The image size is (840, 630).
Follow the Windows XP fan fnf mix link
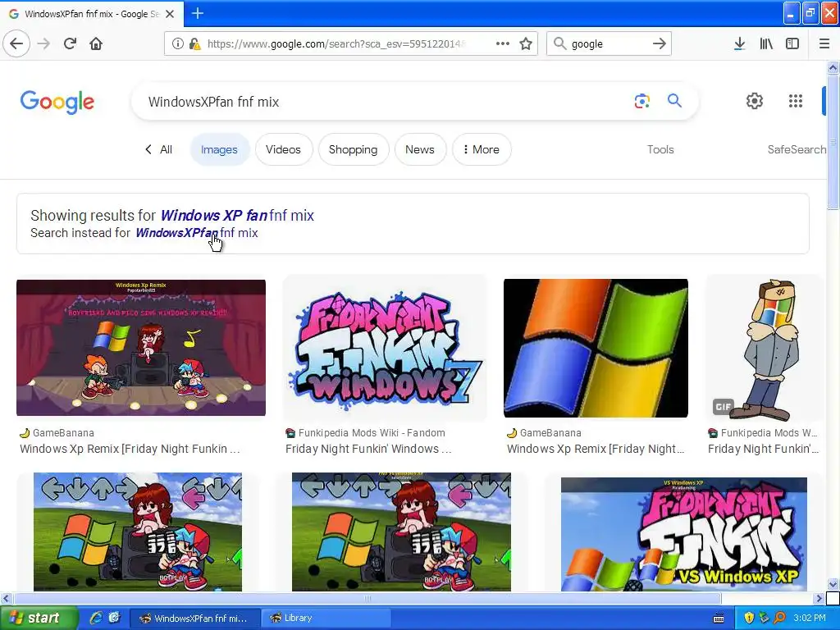coord(237,216)
